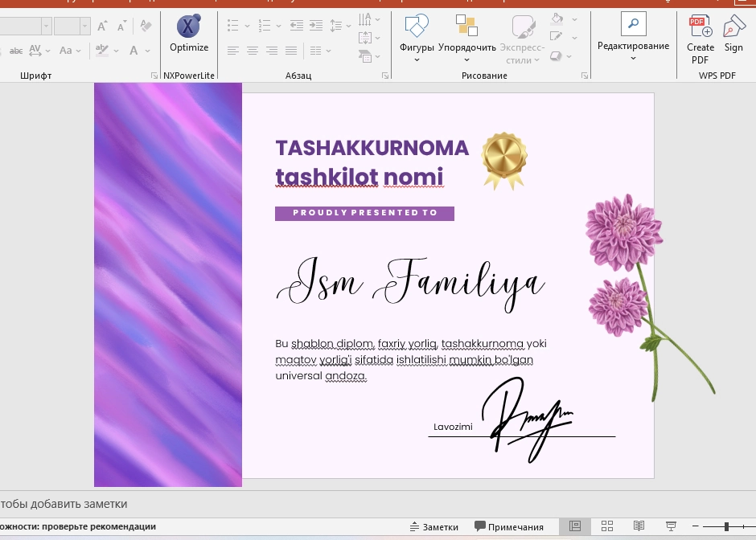Start the slide show from status bar
This screenshot has height=540, width=756.
coord(671,526)
